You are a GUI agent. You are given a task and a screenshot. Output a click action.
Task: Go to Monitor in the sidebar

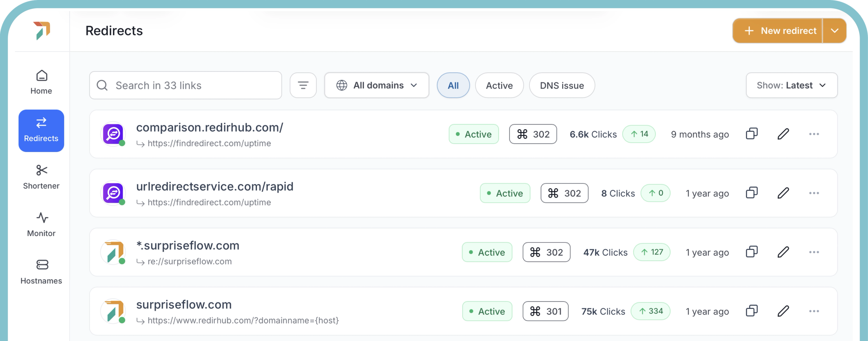click(41, 225)
